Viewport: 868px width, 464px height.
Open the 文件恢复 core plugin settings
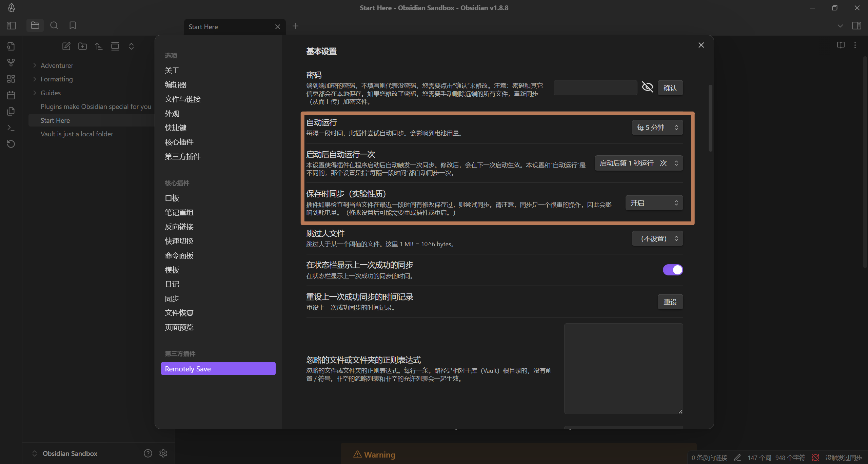pyautogui.click(x=179, y=313)
